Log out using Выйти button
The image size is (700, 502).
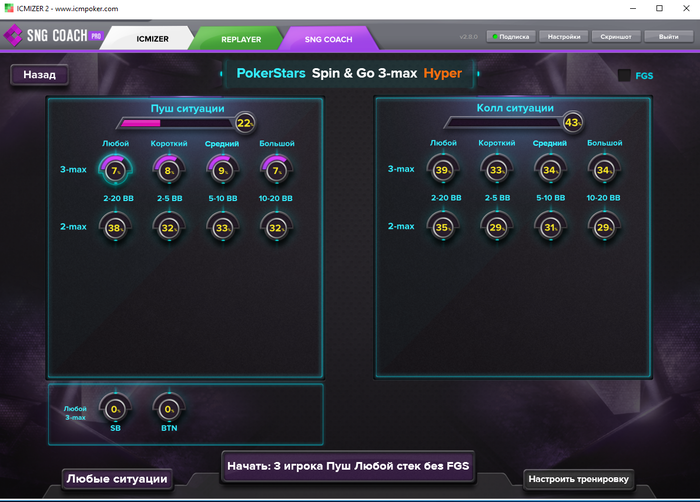[x=668, y=37]
